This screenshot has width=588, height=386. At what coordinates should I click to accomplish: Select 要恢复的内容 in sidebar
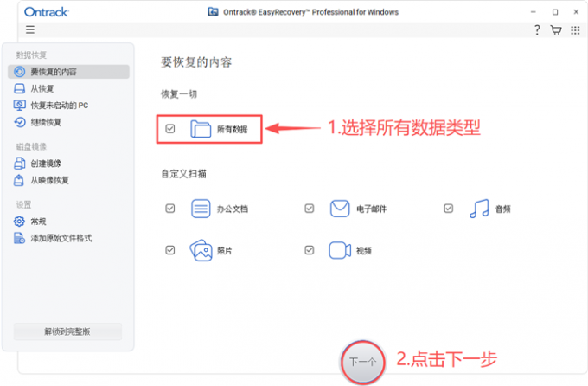tap(68, 72)
